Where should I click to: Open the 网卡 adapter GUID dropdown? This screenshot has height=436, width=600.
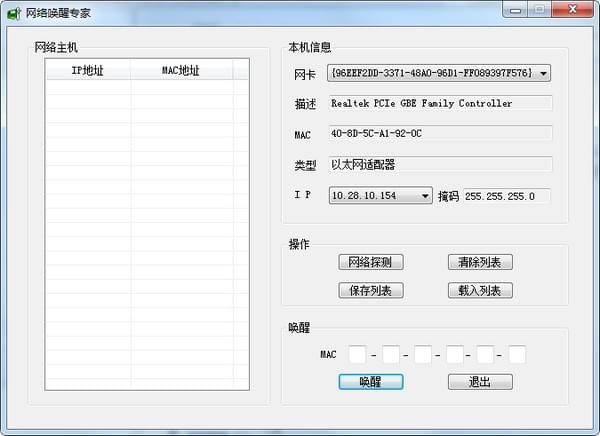click(439, 73)
